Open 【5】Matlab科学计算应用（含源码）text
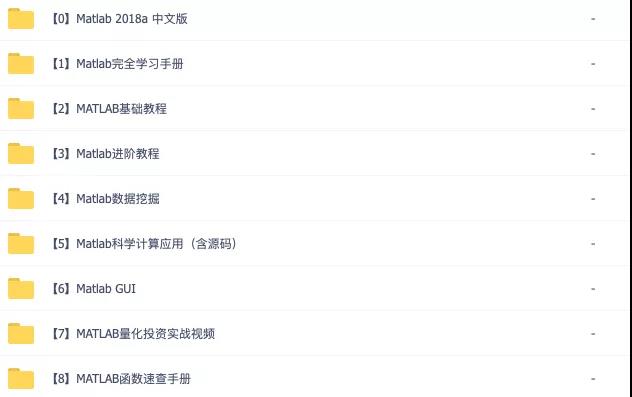Screen dimensions: 632x397 tap(144, 244)
